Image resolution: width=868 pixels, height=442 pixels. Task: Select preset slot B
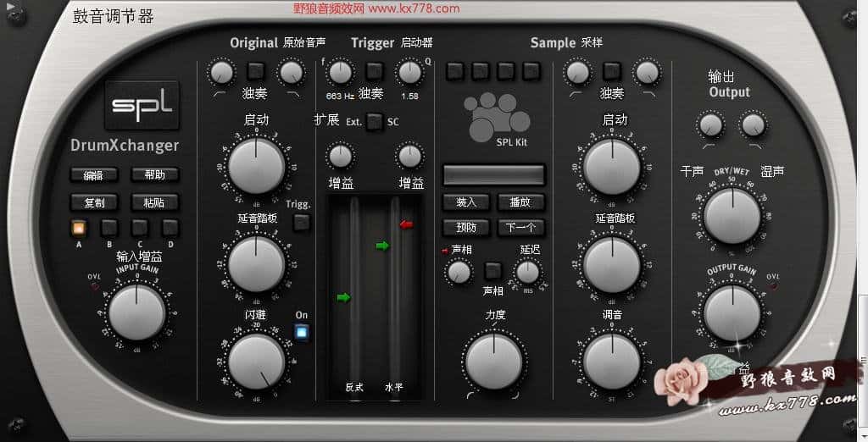pos(109,228)
